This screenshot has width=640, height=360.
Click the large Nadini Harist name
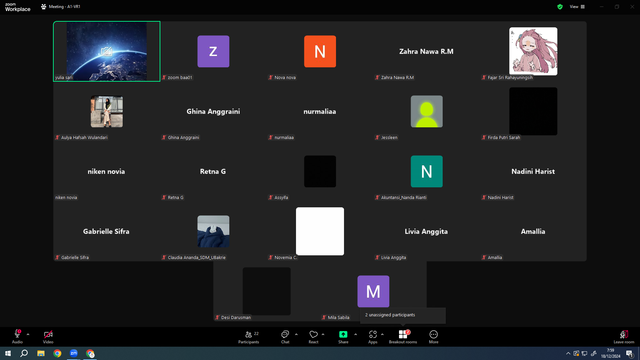coord(533,171)
